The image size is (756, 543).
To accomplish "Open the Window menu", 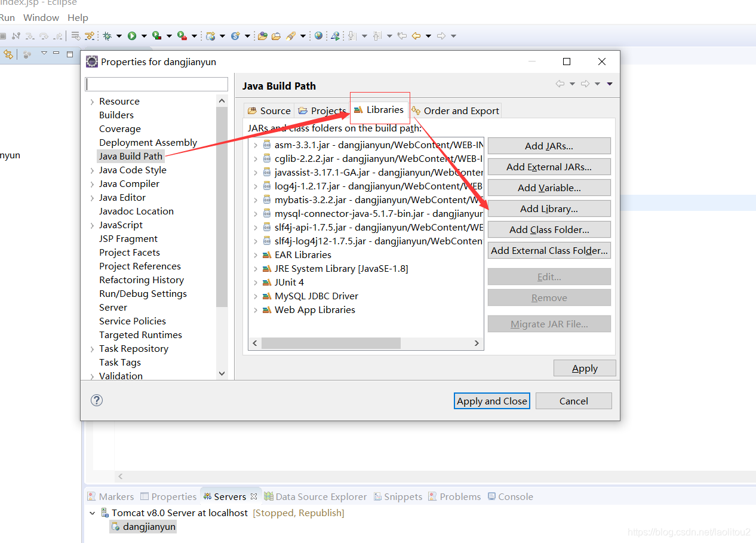I will (41, 17).
